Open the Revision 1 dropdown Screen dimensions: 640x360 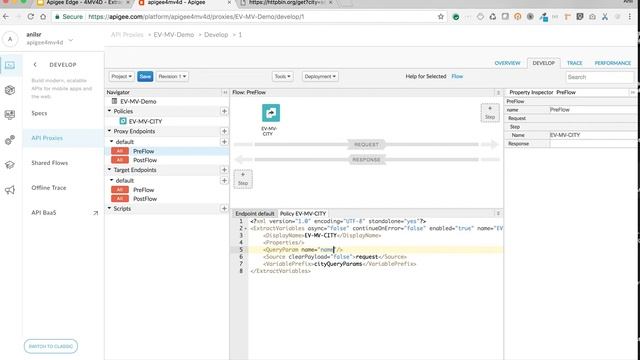tap(172, 76)
